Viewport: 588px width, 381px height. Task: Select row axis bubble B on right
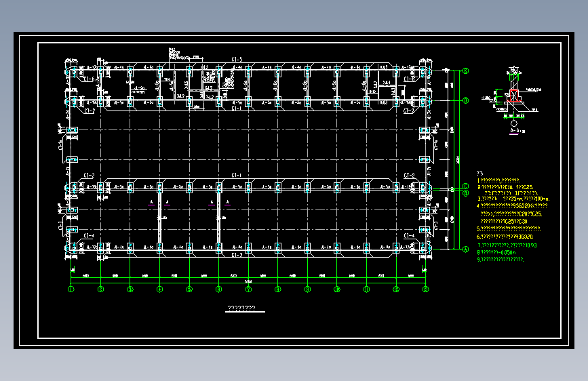pyautogui.click(x=466, y=193)
